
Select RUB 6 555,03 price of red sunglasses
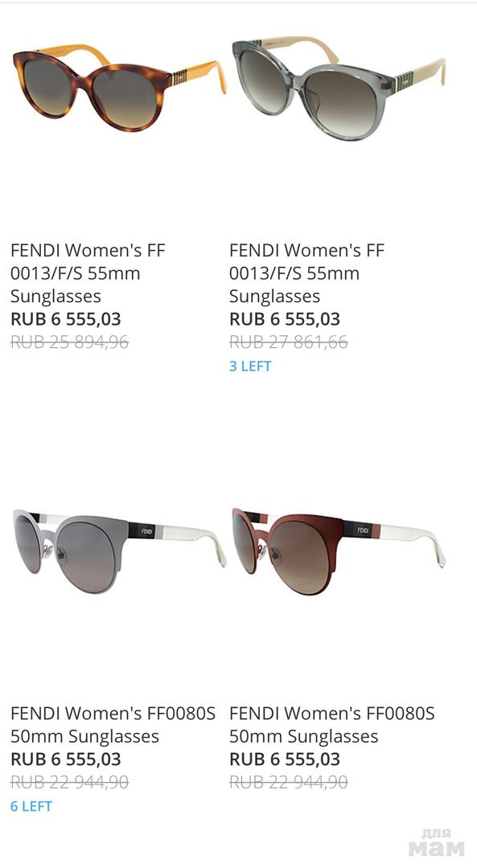pyautogui.click(x=286, y=759)
